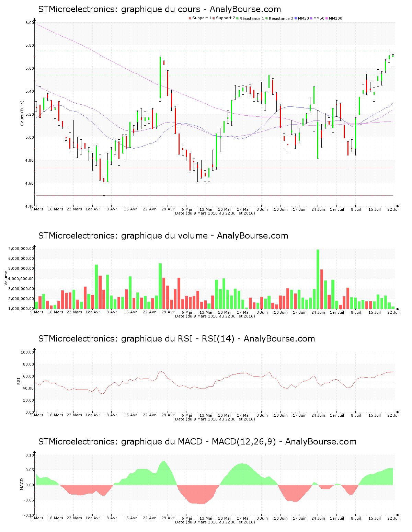412x532 pixels.
Task: Click the 5.40 value on price axis
Action: (x=30, y=91)
